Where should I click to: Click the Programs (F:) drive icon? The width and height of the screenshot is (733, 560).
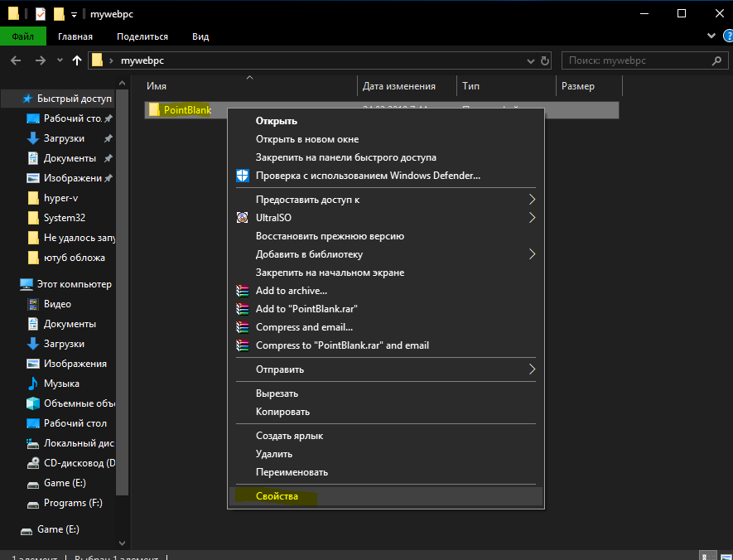pos(33,504)
